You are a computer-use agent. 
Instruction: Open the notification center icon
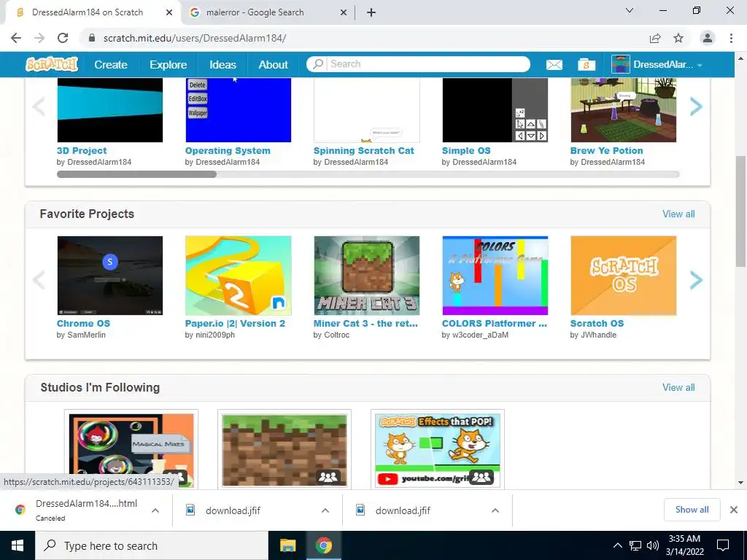pos(723,545)
